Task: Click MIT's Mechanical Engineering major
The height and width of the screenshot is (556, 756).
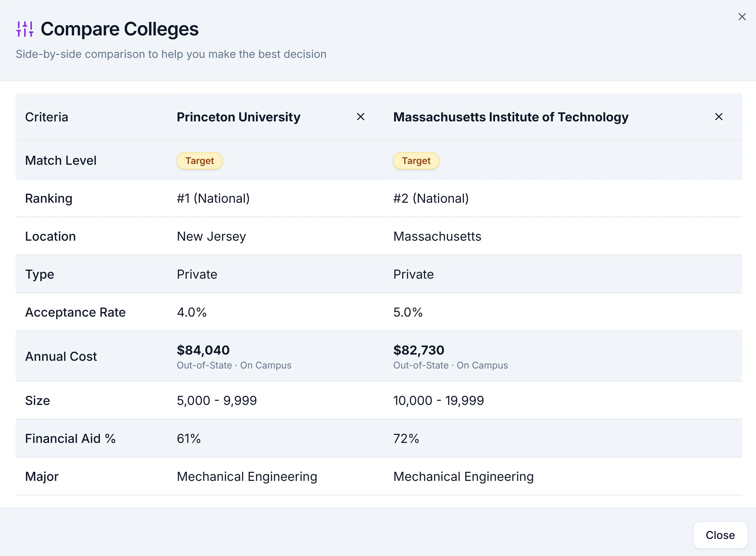Action: coord(463,477)
